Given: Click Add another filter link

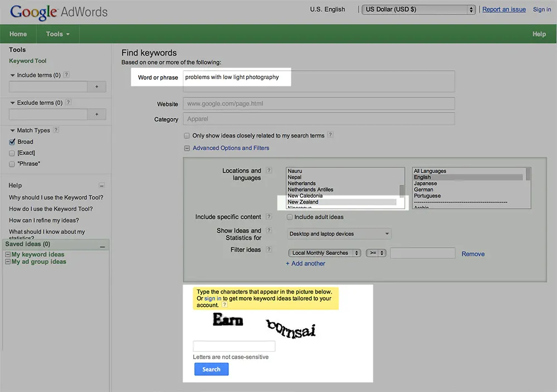Looking at the screenshot, I should coord(305,263).
